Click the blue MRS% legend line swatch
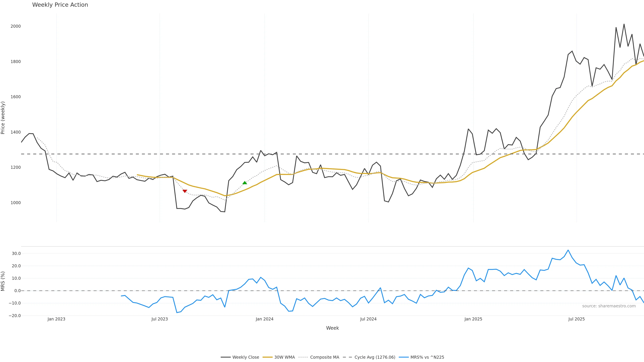The image size is (644, 362). click(404, 357)
